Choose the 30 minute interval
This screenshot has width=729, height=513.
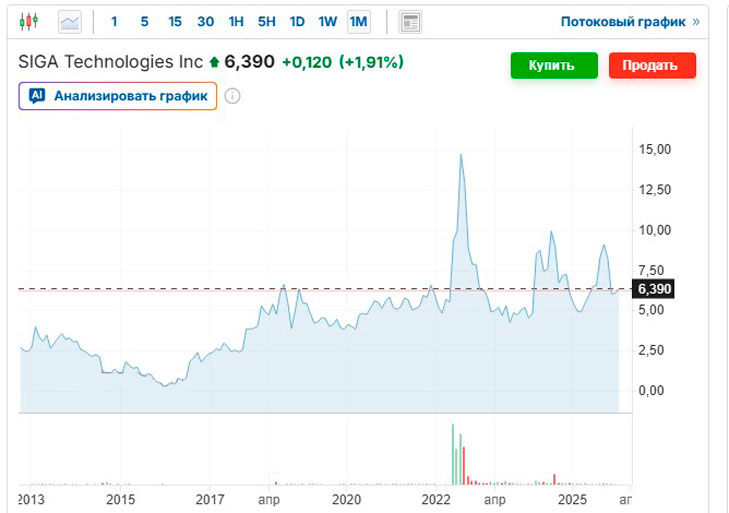tap(205, 21)
